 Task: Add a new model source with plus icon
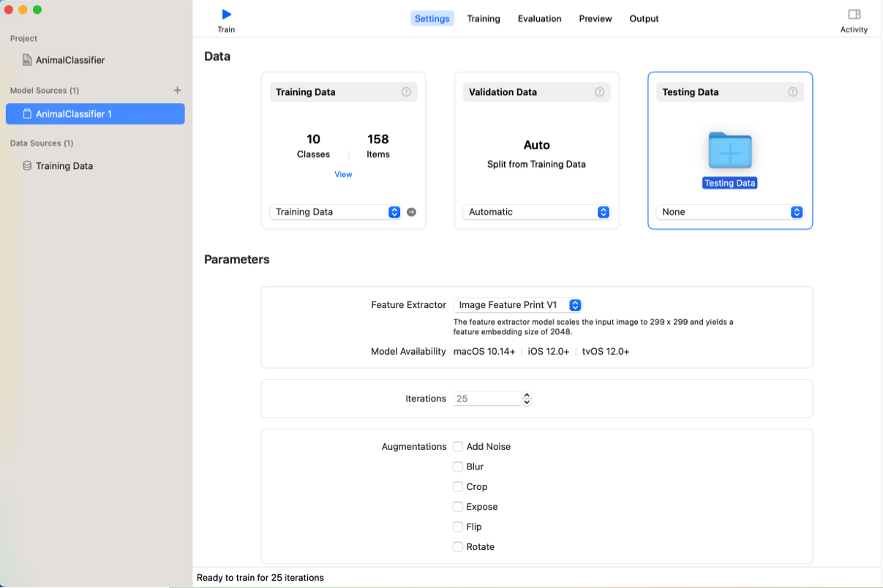(177, 91)
